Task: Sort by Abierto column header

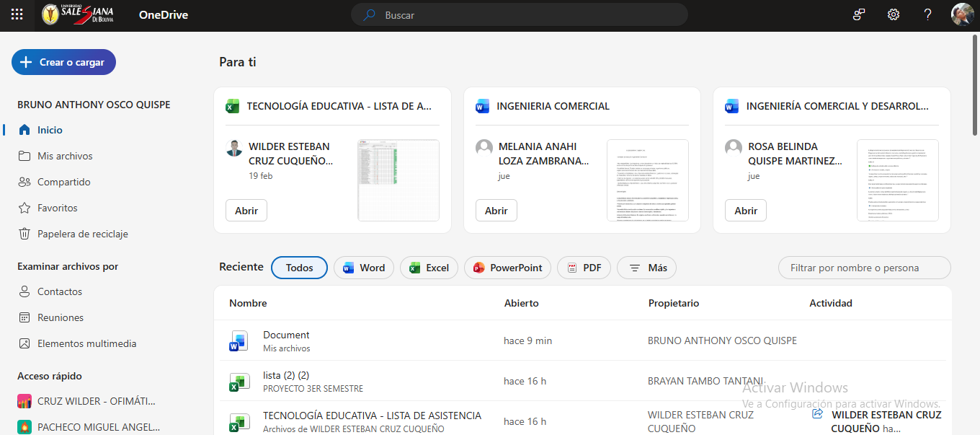Action: click(521, 303)
